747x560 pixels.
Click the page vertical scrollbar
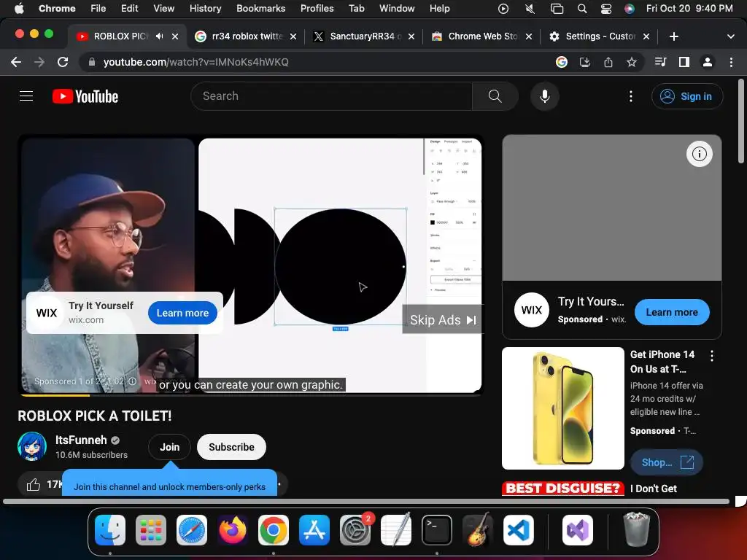(741, 121)
